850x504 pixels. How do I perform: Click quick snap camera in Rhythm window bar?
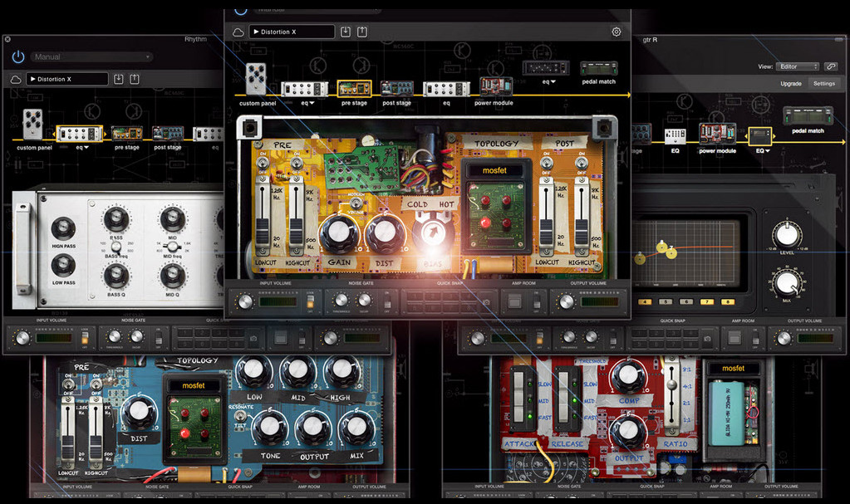pos(253,339)
